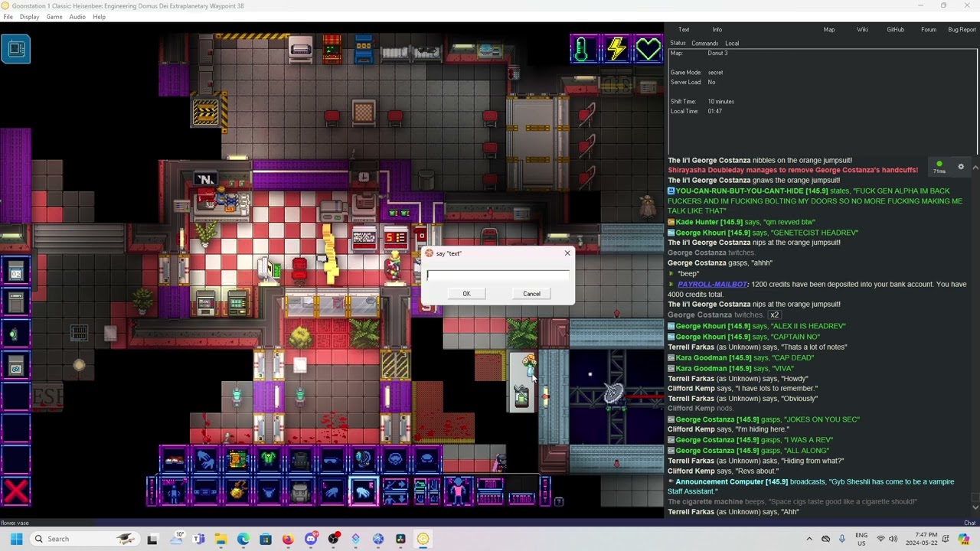Open the teal panel icon at top-left of game view

16,50
